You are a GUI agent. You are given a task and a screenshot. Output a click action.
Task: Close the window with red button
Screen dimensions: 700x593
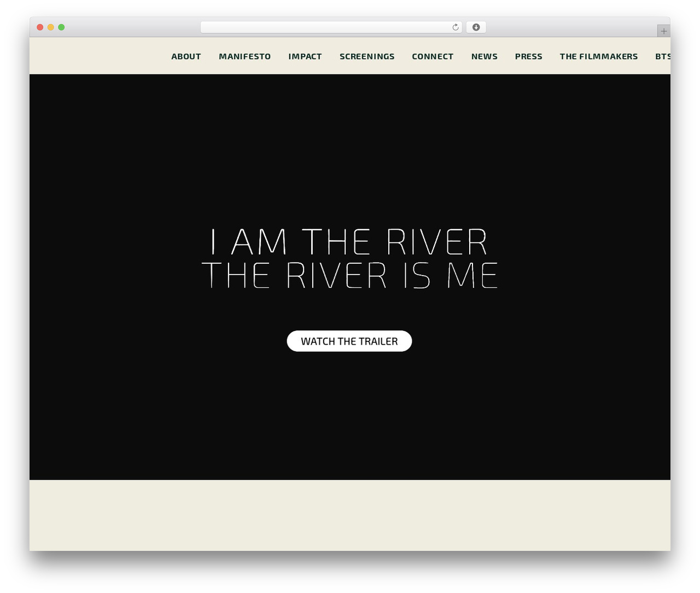(x=40, y=27)
